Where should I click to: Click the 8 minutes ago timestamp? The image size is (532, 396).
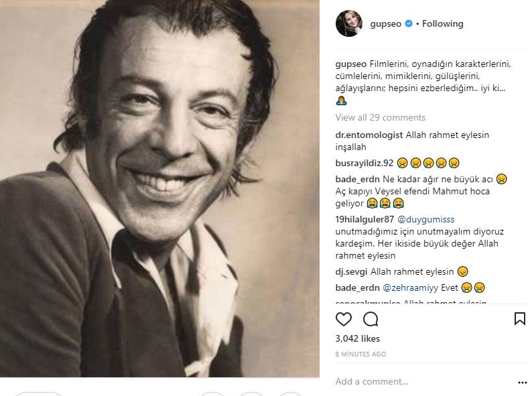click(x=360, y=353)
